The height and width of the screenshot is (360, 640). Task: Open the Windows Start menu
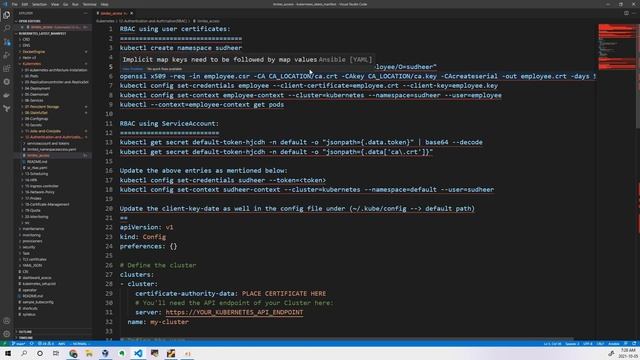click(x=8, y=353)
